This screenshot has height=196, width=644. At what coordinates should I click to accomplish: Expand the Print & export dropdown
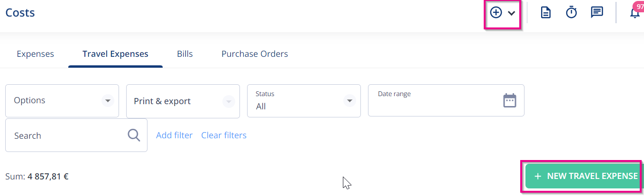pyautogui.click(x=183, y=101)
